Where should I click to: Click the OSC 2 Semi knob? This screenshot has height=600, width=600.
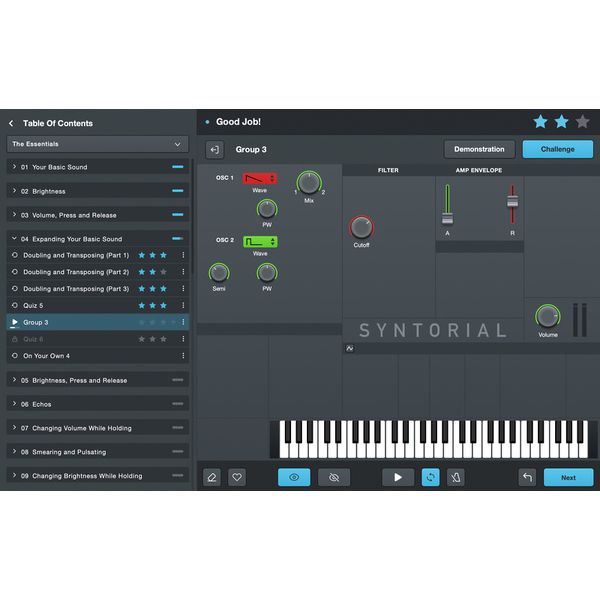(219, 273)
